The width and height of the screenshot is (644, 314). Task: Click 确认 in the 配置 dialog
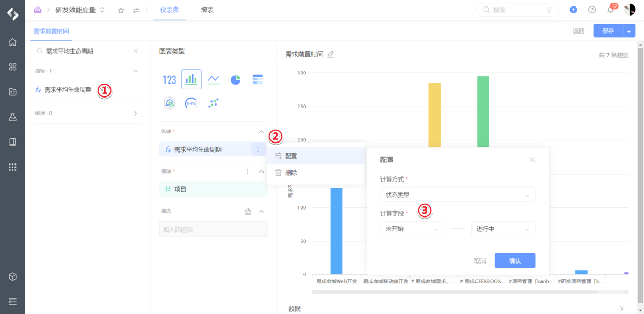point(515,260)
